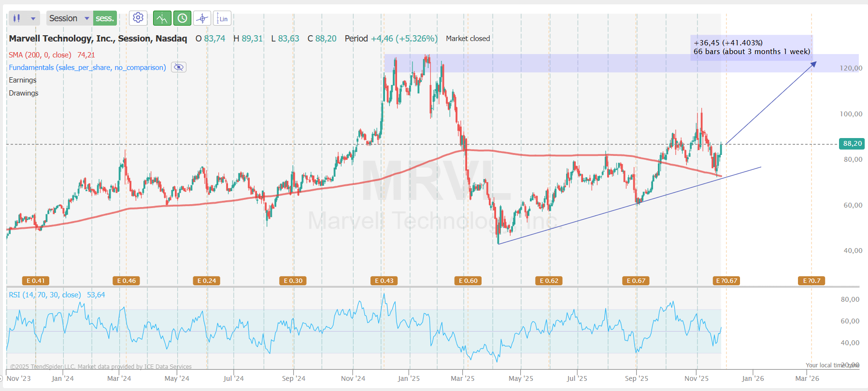
Task: Click the Market closed status text
Action: (468, 39)
